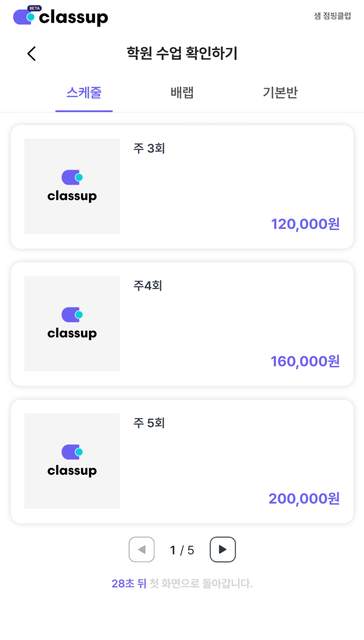The height and width of the screenshot is (640, 364).
Task: Click the 200,000원 price
Action: 304,498
